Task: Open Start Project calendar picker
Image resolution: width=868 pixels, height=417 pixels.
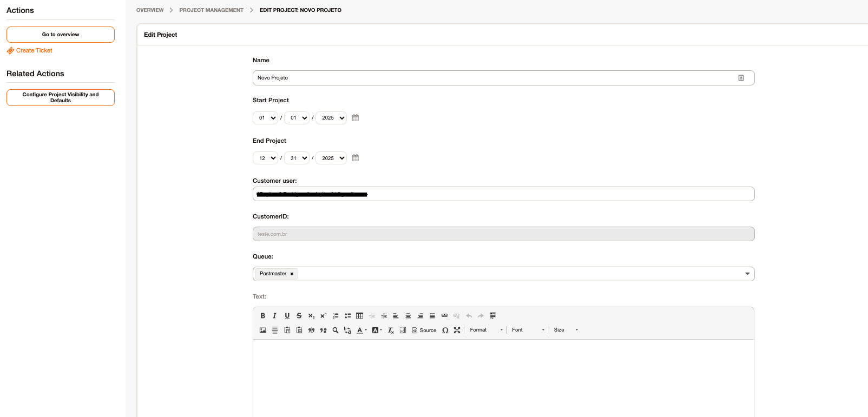Action: pyautogui.click(x=356, y=118)
